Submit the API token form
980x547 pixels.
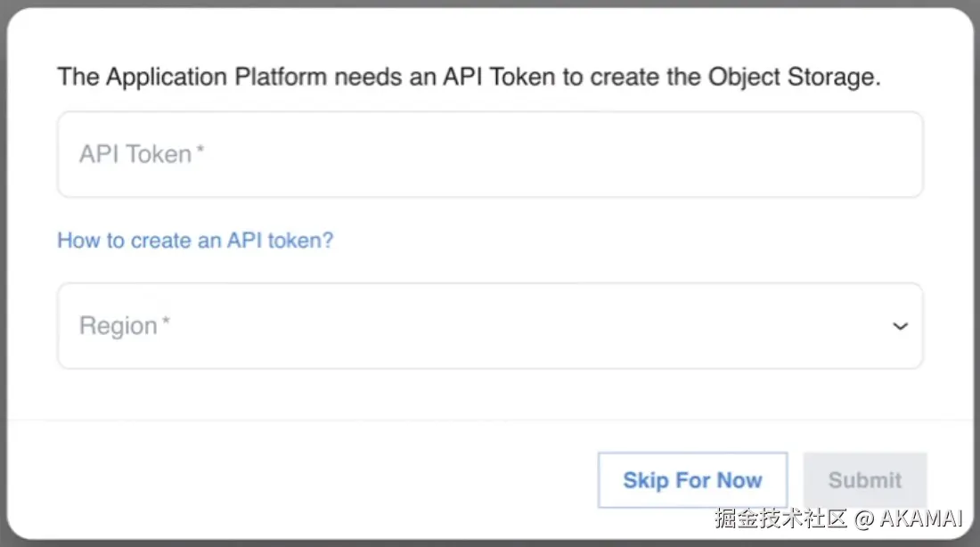pos(864,481)
